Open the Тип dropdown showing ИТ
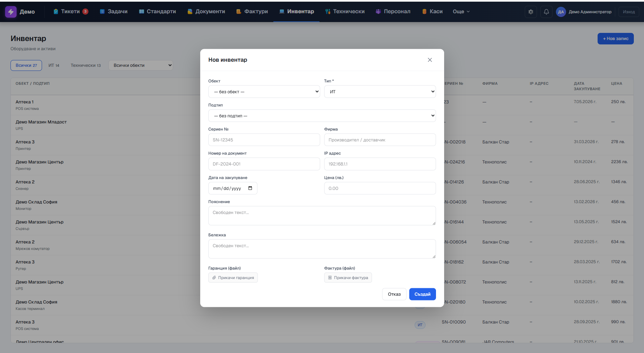The width and height of the screenshot is (644, 353). coord(380,92)
